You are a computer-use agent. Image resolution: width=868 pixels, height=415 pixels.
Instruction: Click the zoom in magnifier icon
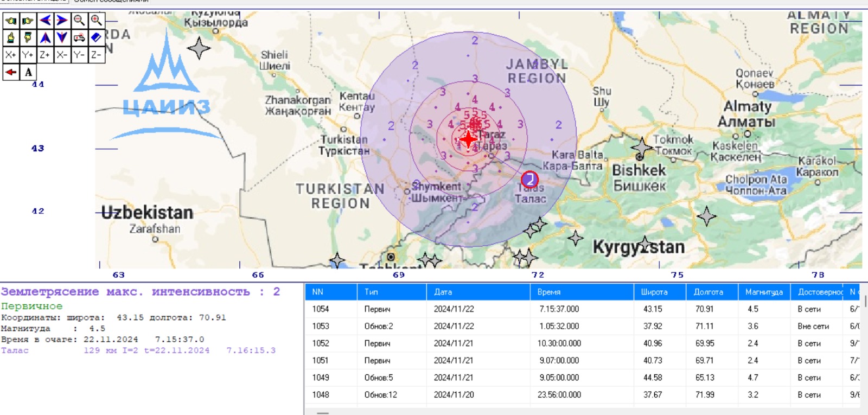pos(97,21)
